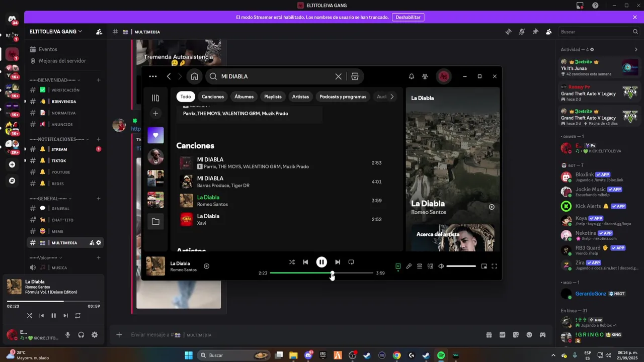This screenshot has width=644, height=362.
Task: Open the chat-tito channel
Action: (x=62, y=220)
